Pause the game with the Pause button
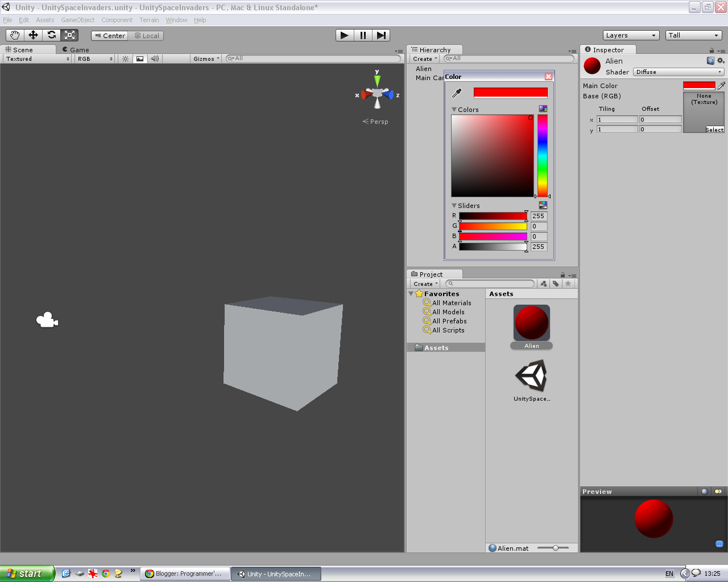 363,35
